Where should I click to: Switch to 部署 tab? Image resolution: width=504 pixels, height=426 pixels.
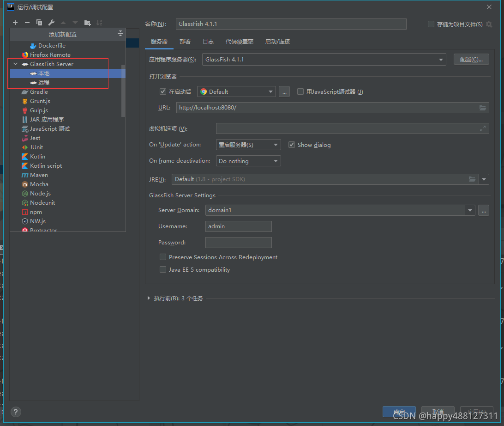point(185,42)
